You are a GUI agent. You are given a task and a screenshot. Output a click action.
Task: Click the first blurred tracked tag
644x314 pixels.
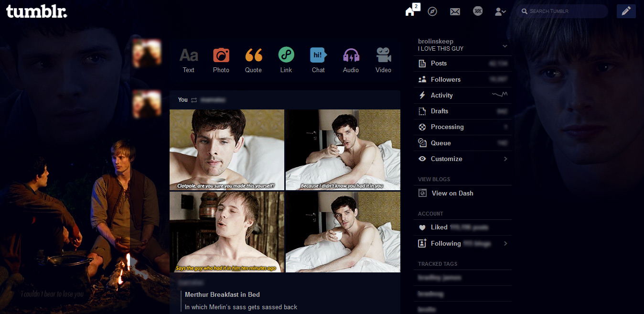pos(440,278)
